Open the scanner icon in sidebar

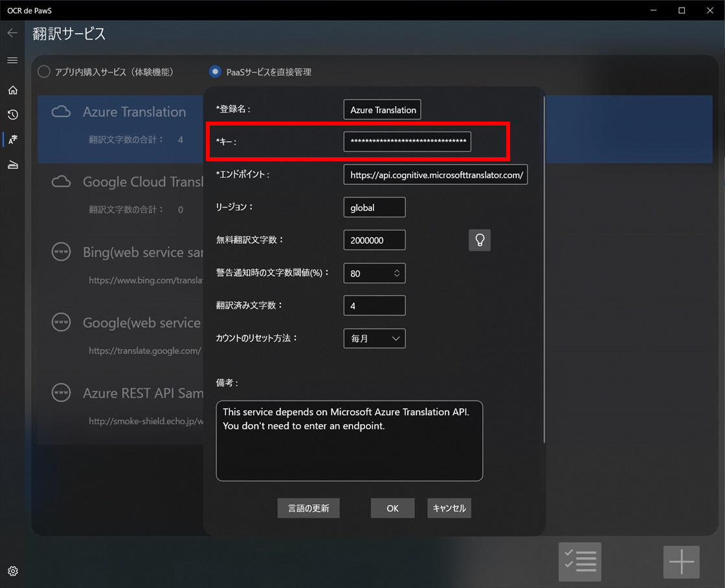12,165
